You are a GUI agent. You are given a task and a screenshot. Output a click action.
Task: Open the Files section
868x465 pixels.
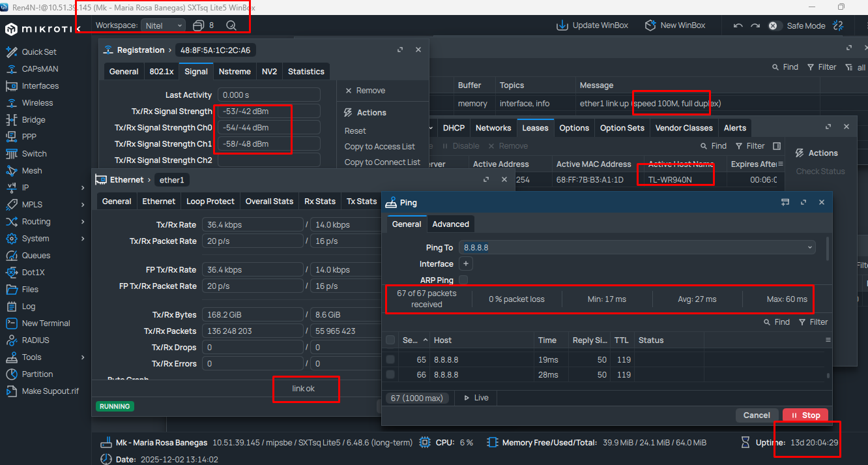30,289
